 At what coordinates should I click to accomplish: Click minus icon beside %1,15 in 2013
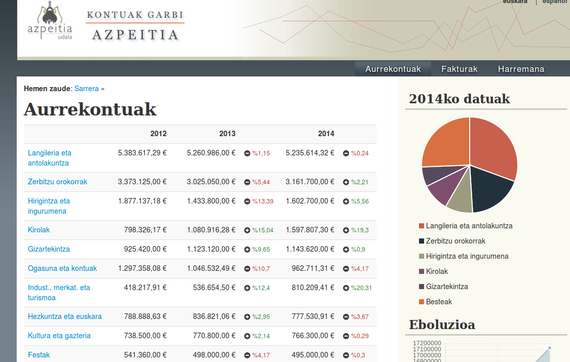click(247, 153)
